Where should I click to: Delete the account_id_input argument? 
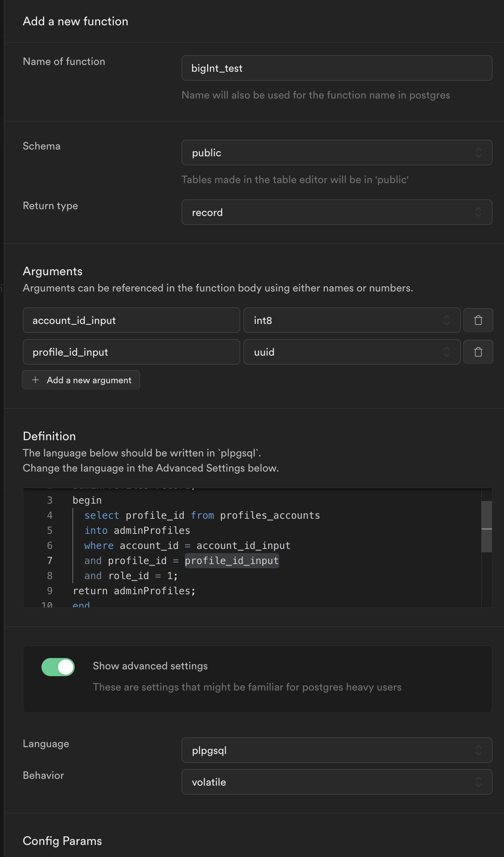pyautogui.click(x=478, y=320)
